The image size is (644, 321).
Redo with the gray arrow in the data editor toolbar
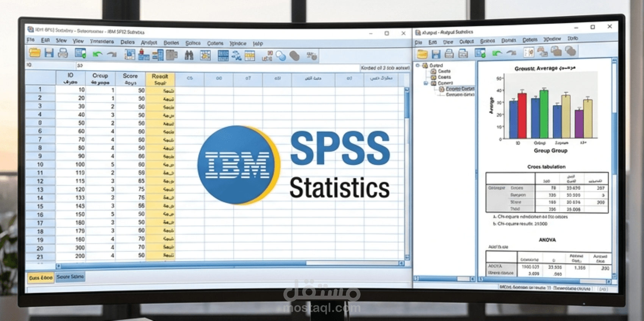(x=111, y=55)
